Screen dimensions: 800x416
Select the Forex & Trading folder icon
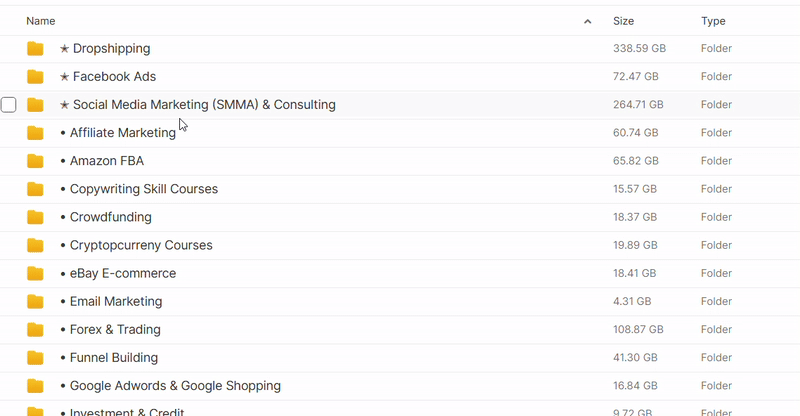coord(35,329)
